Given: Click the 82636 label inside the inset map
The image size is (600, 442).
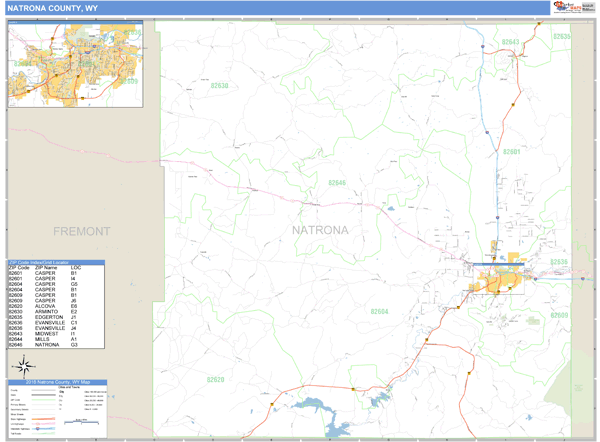Looking at the screenshot, I should coord(132,33).
